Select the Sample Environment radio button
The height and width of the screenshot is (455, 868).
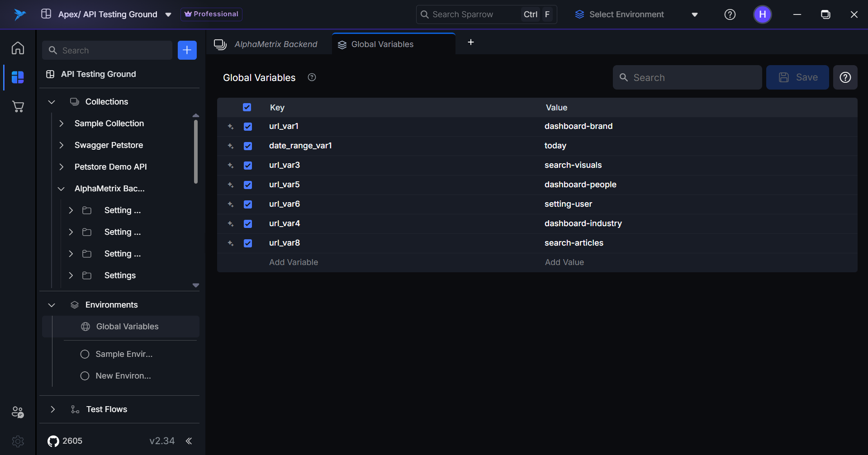(85, 354)
